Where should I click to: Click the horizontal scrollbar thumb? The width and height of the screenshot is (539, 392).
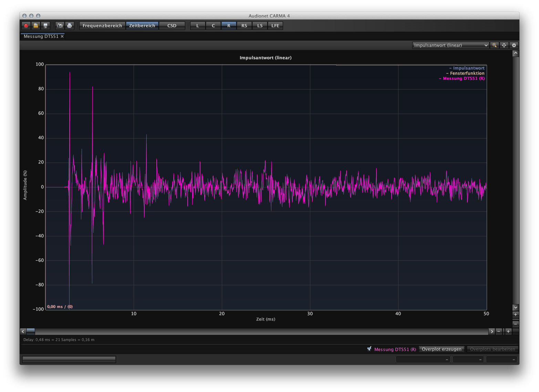click(x=31, y=331)
